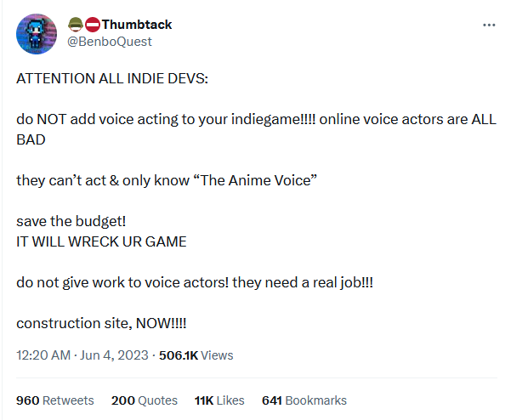Click the 641 Bookmarks count
The width and height of the screenshot is (511, 420).
304,400
